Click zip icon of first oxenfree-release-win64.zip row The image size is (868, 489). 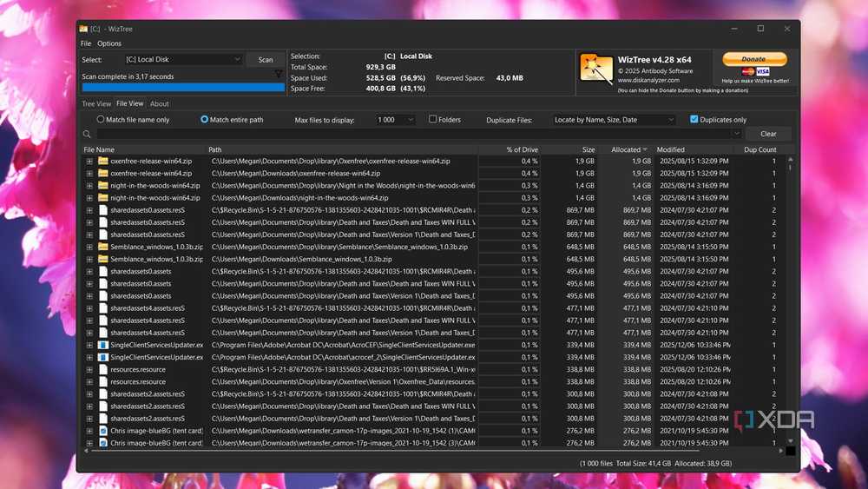coord(103,162)
